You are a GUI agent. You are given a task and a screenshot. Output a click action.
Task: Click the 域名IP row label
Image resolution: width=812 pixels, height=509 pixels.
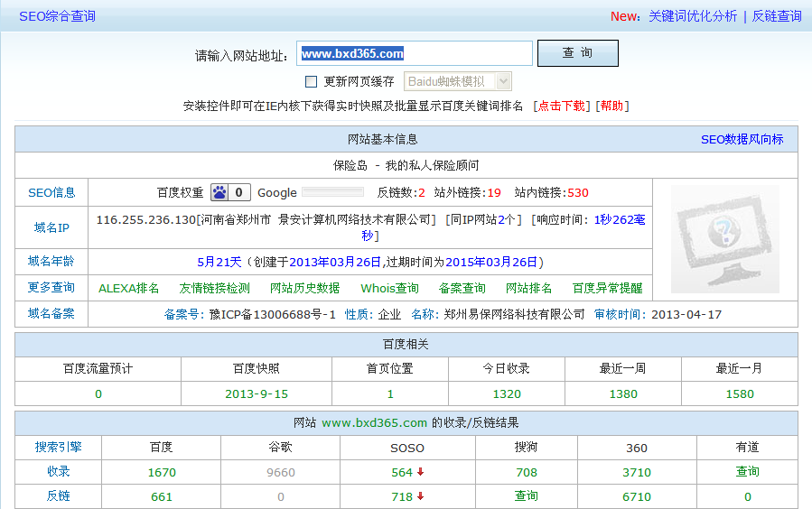click(51, 227)
